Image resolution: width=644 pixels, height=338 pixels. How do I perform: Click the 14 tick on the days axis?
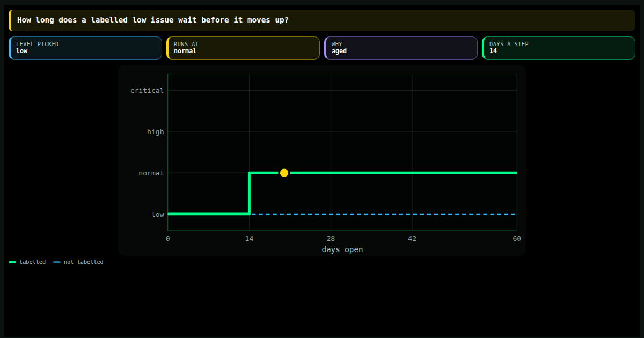click(249, 239)
